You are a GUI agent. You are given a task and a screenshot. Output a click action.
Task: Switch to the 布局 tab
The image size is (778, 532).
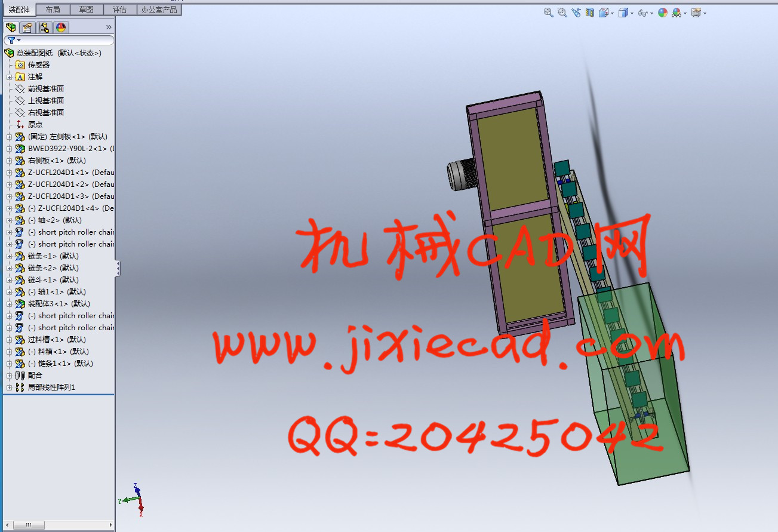53,10
